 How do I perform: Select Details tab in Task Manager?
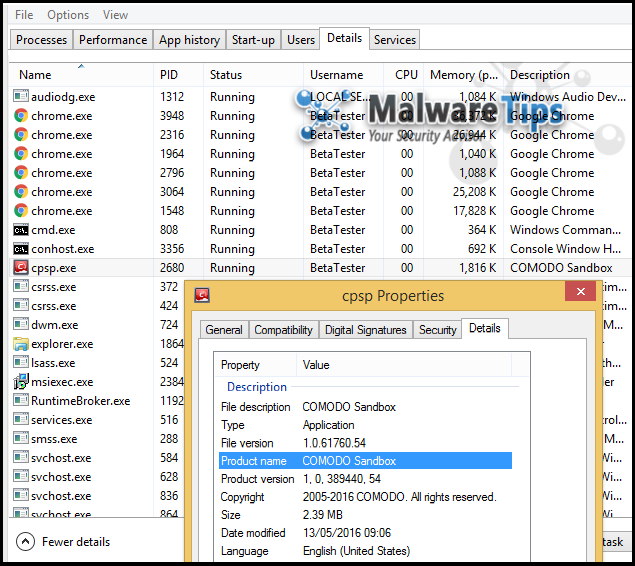point(345,38)
